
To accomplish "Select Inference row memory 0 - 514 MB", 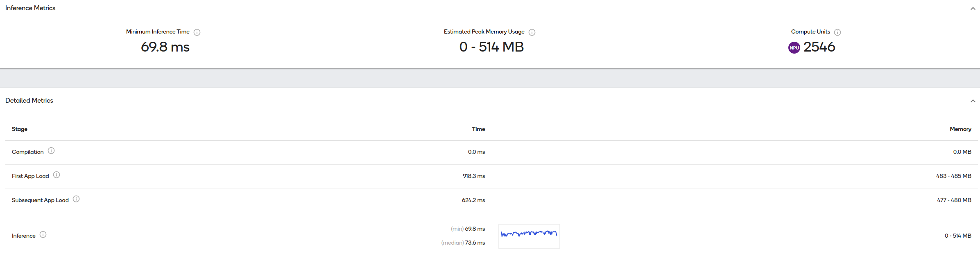I will (x=958, y=236).
